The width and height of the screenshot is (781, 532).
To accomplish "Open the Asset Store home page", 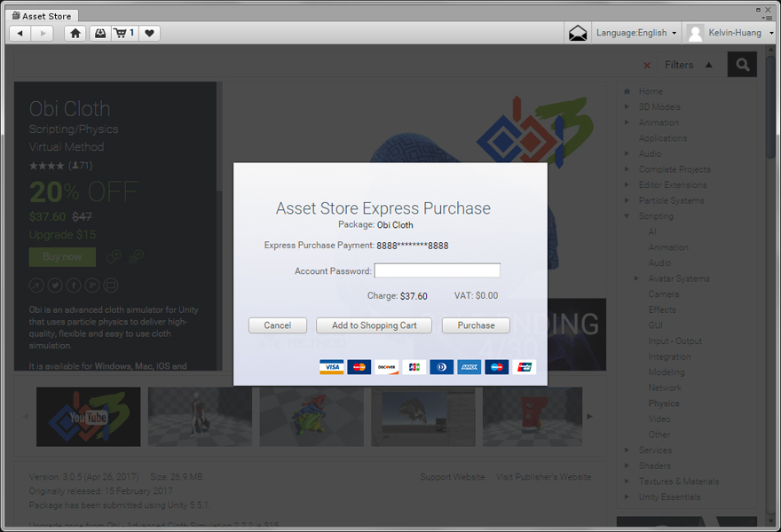I will (x=75, y=34).
